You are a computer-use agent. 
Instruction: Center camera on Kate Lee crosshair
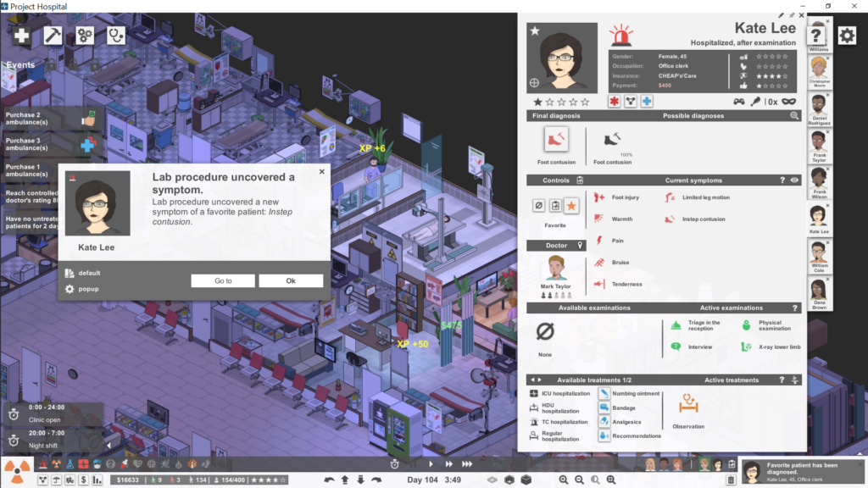pos(534,83)
